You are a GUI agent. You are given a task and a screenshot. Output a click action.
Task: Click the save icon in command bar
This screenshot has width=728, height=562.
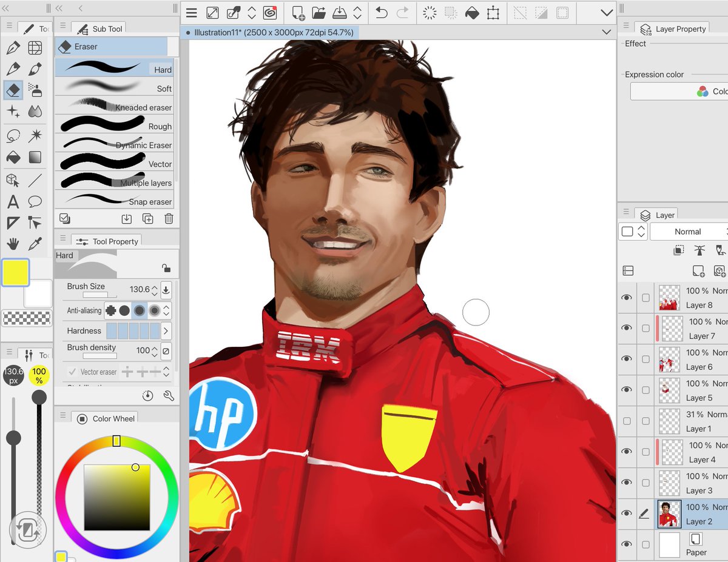(x=339, y=13)
